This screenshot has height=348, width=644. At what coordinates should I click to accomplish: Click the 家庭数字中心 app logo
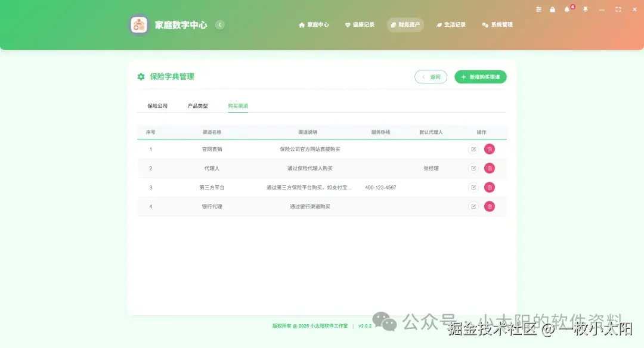[138, 25]
